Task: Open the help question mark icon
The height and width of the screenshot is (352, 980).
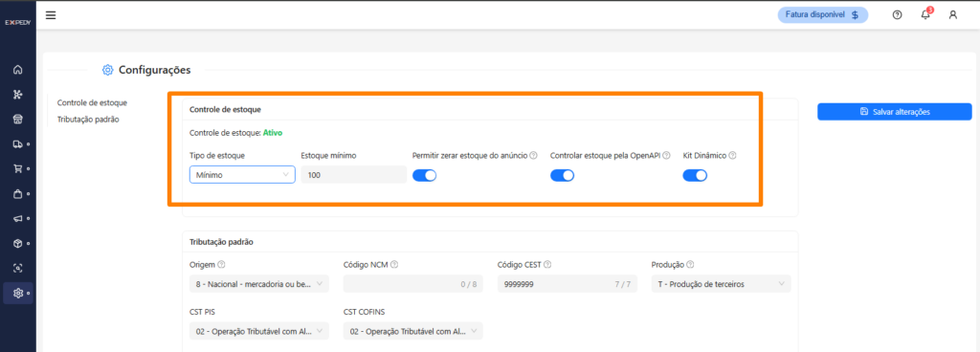Action: (x=898, y=15)
